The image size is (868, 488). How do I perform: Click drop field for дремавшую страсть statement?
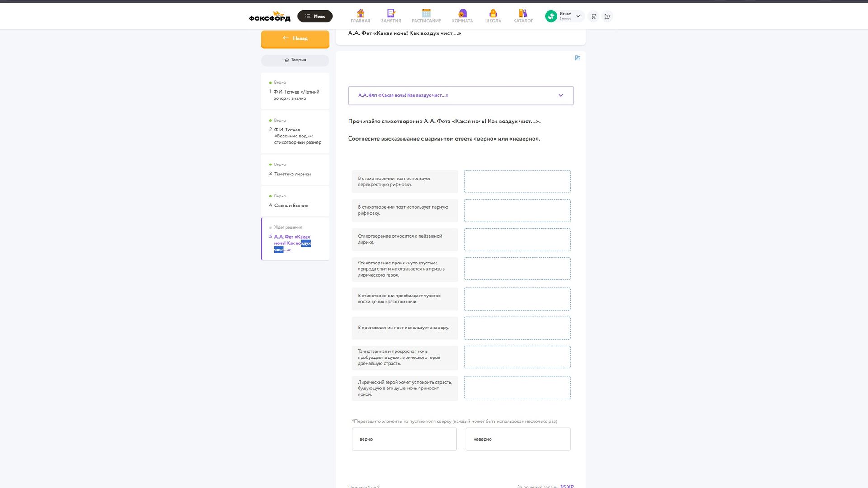pyautogui.click(x=517, y=357)
